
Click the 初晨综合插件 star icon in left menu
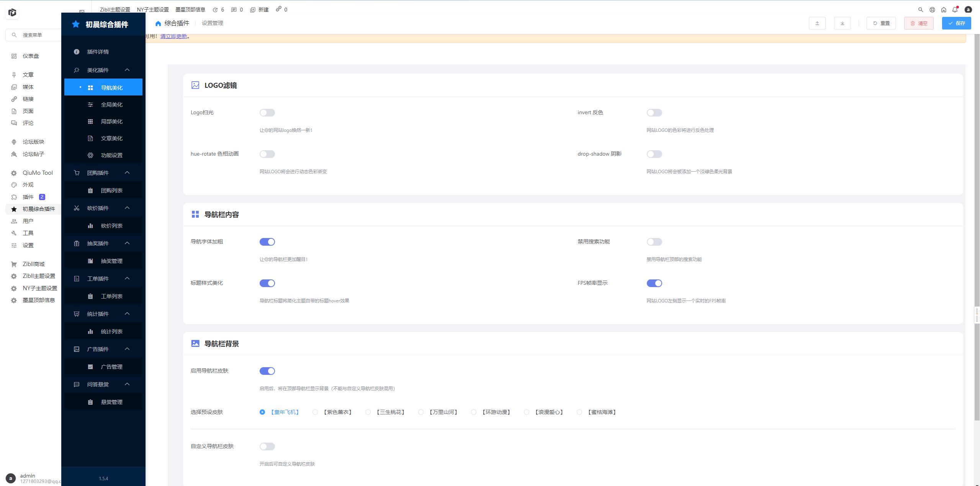click(x=14, y=209)
